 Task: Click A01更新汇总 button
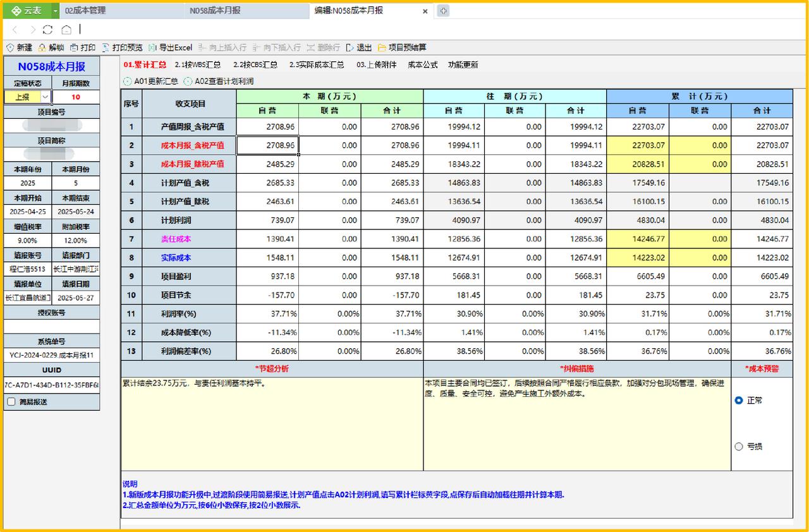click(x=150, y=82)
